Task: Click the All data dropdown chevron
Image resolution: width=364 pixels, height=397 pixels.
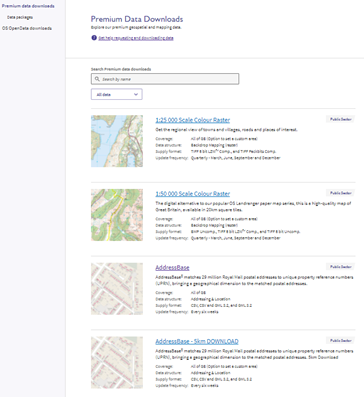Action: click(136, 94)
